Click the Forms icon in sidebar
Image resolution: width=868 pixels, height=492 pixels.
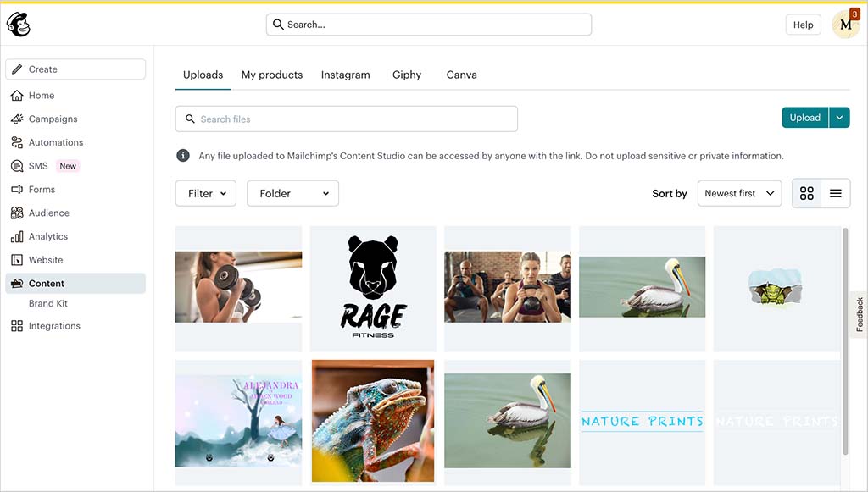click(17, 189)
